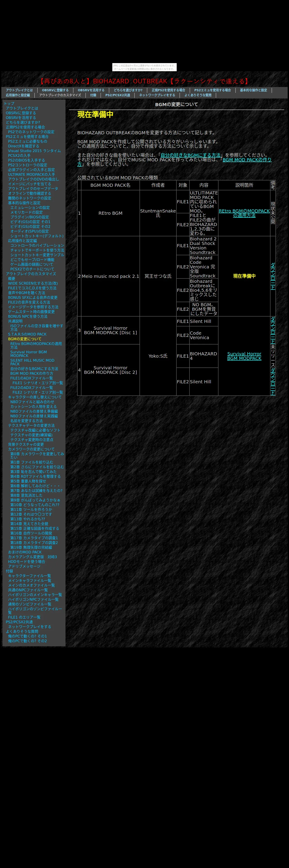Click the PR advertisement notice banner

point(144,67)
